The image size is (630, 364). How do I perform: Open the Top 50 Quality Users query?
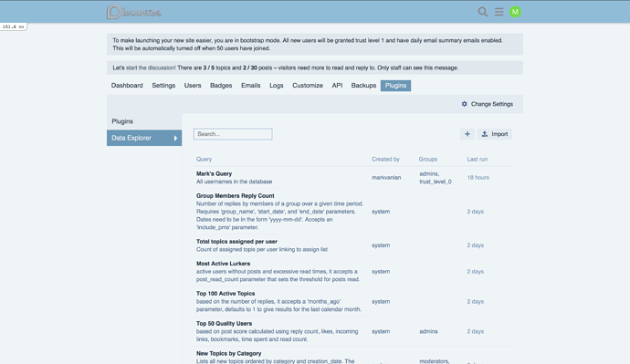[225, 324]
